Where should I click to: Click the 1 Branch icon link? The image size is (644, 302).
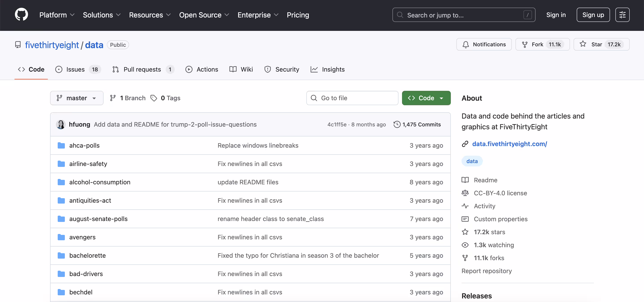(113, 98)
